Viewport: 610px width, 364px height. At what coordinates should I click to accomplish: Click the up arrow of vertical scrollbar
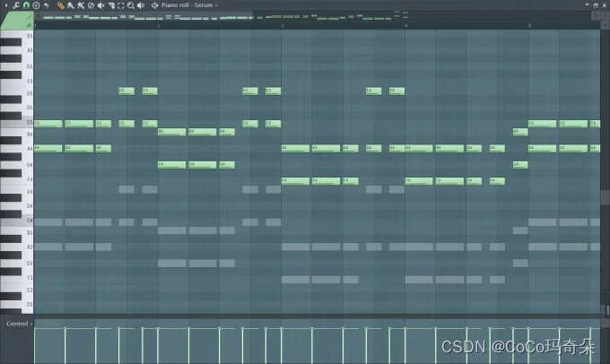click(x=605, y=25)
